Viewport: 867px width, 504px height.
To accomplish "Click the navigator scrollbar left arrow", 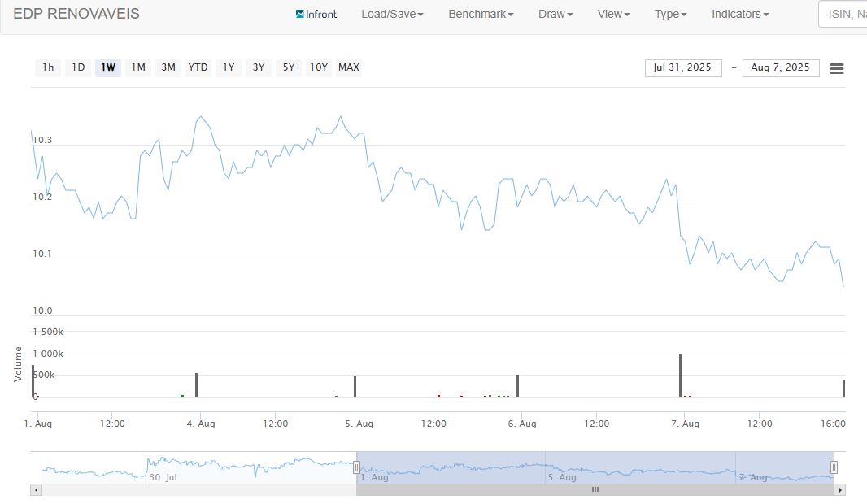I will 36,490.
